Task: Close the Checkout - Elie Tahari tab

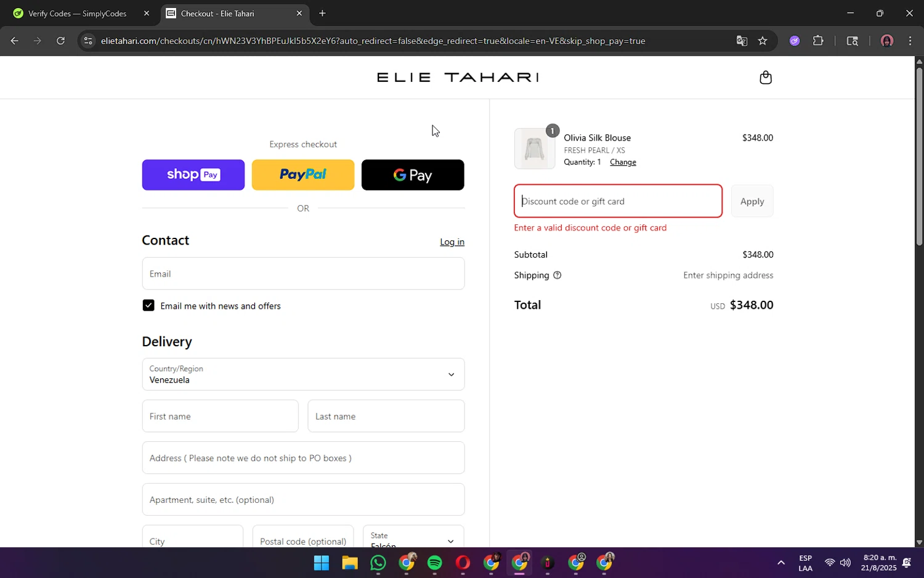Action: pyautogui.click(x=299, y=13)
